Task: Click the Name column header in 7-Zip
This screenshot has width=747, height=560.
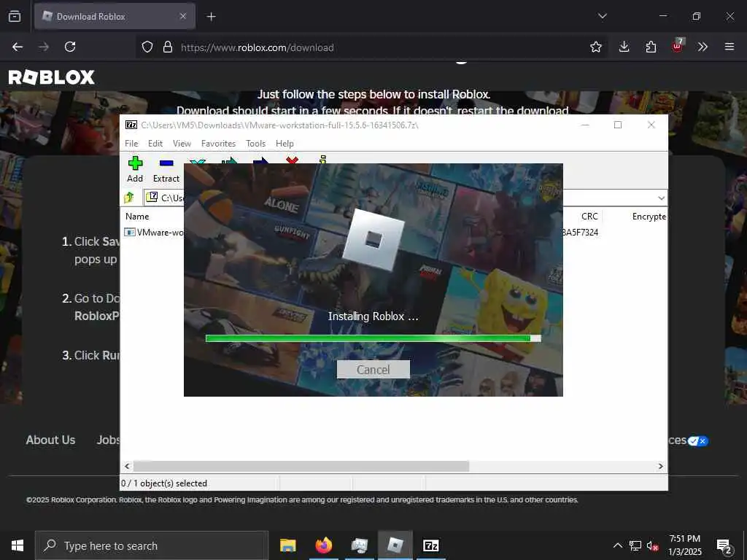Action: [137, 216]
